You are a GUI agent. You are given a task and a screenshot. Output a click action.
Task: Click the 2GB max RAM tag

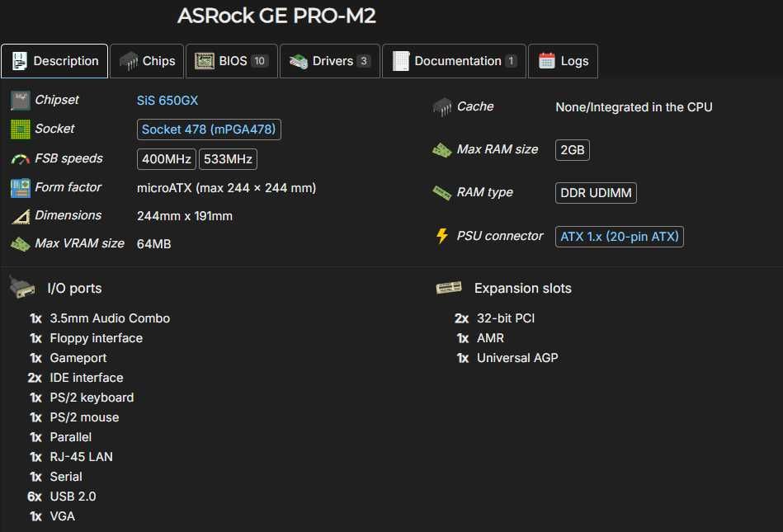coord(573,150)
